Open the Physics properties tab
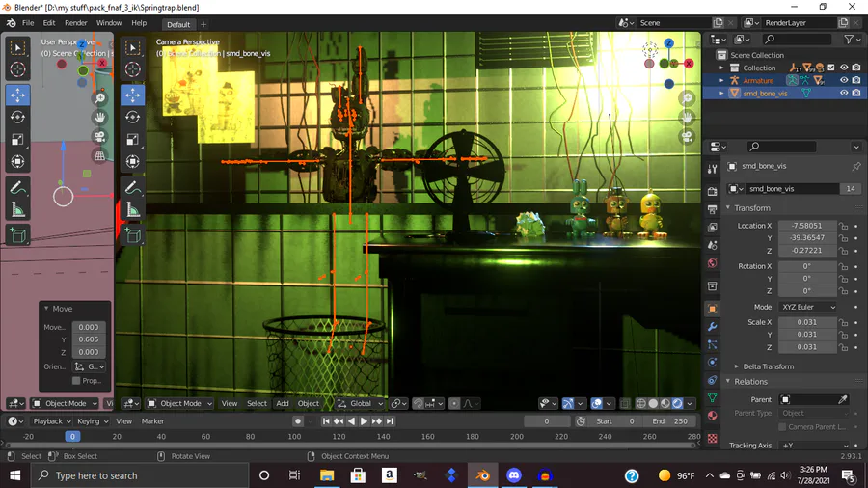Screen dimensions: 868x488 tap(713, 363)
